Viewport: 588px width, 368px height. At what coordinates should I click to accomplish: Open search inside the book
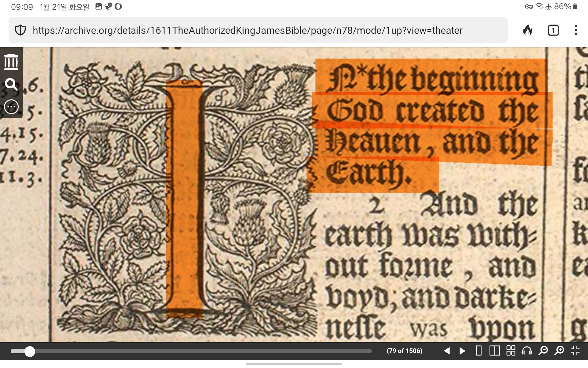click(x=11, y=84)
